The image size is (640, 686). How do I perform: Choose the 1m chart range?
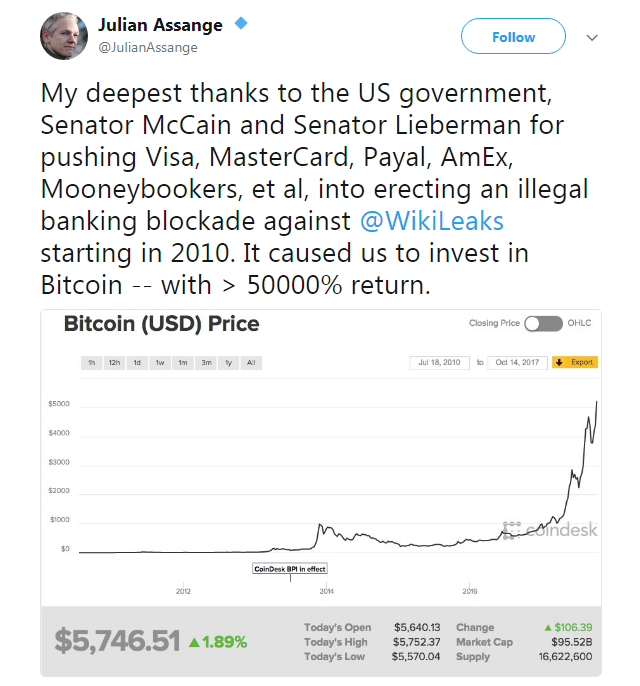[x=183, y=363]
